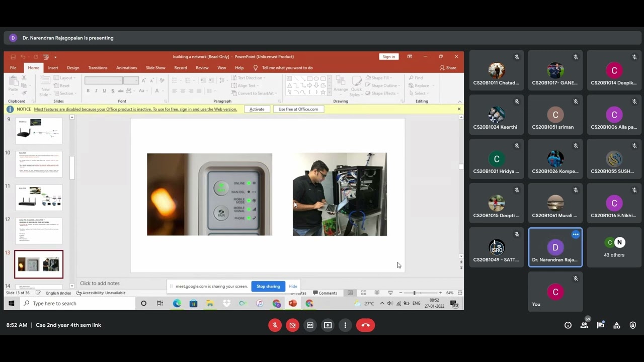
Task: Toggle Italic formatting
Action: (96, 91)
